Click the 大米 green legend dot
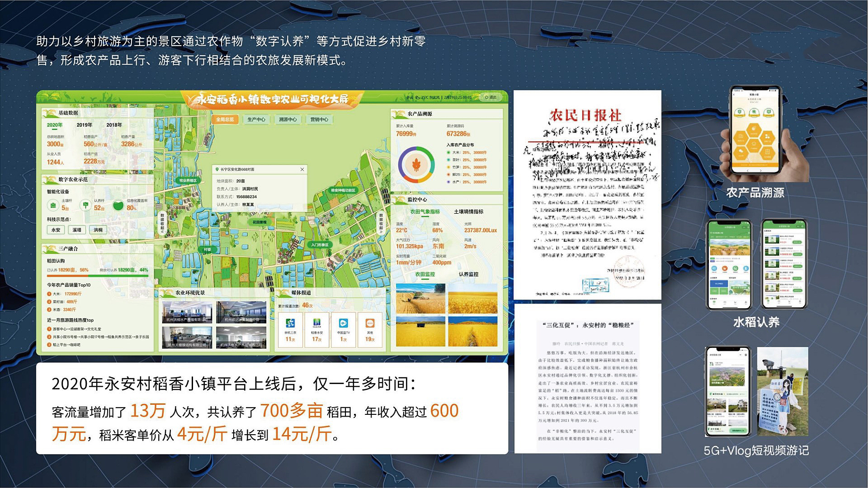This screenshot has height=488, width=868. [x=448, y=153]
